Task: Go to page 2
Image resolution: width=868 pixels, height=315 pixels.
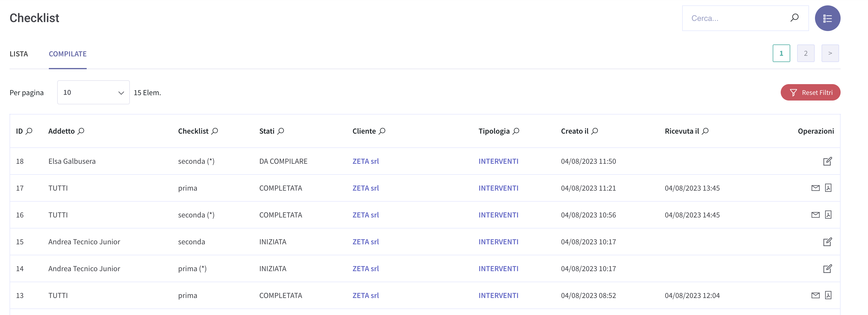Action: tap(806, 53)
